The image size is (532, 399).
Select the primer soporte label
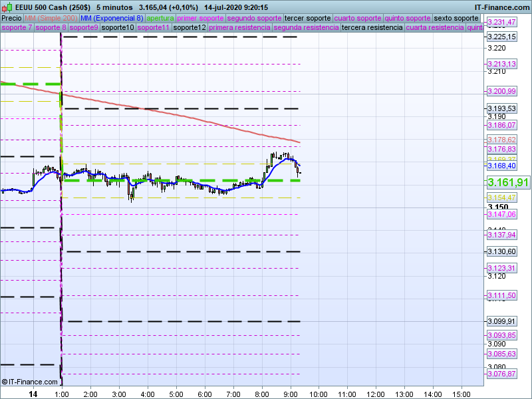(x=201, y=18)
